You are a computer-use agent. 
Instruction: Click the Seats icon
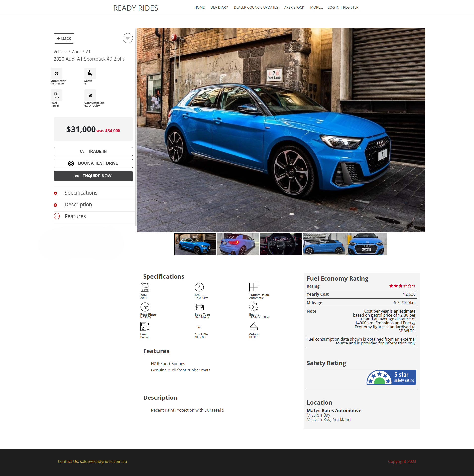click(90, 74)
